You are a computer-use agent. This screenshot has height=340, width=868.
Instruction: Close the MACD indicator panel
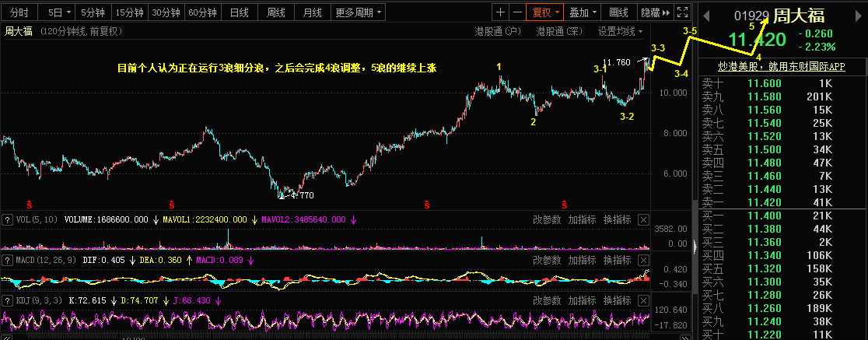coord(643,261)
